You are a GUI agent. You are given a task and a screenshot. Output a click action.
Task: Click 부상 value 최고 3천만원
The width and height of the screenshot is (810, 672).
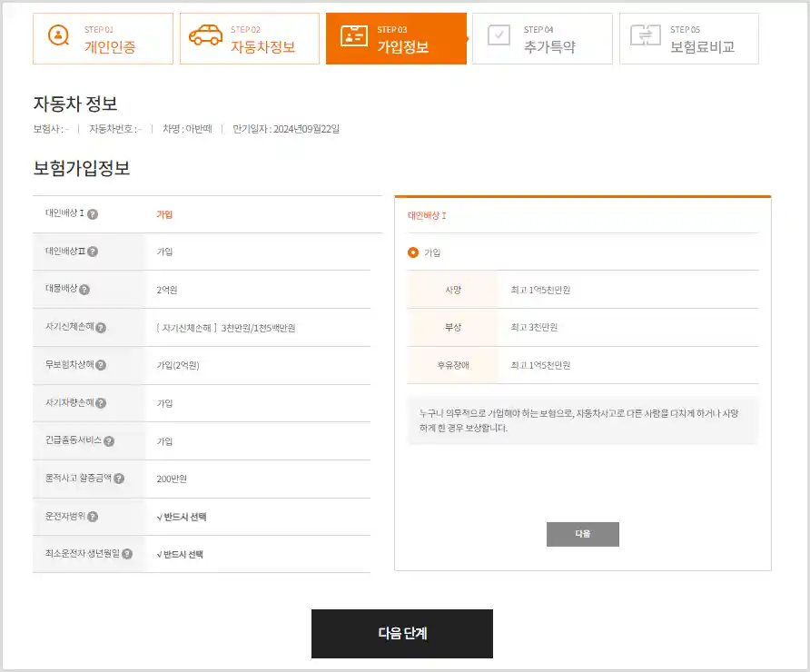(534, 328)
